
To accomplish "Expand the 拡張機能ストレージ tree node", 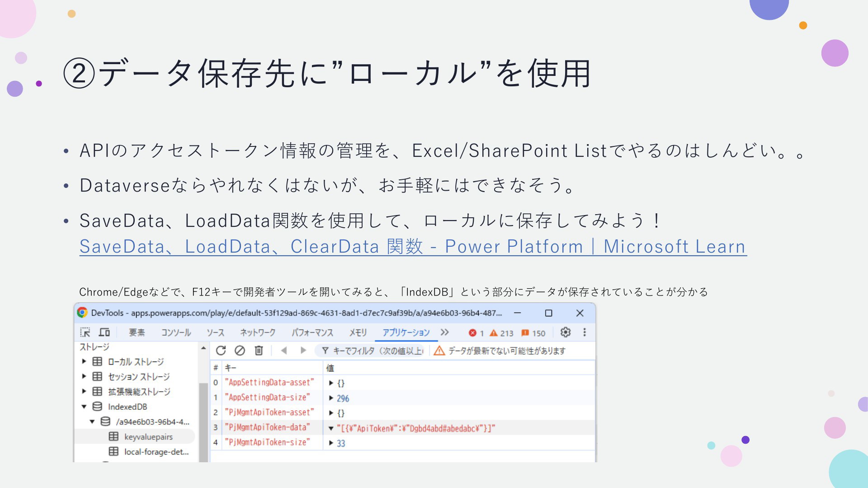I will coord(84,391).
